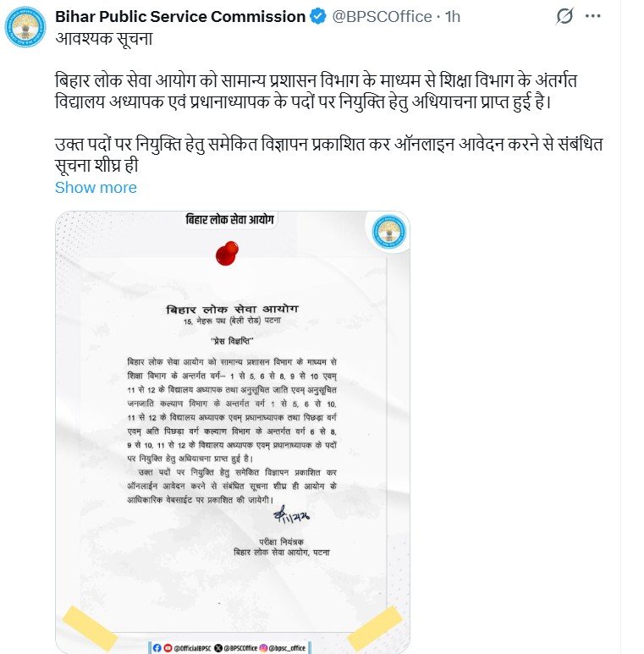Viewport: 644px width, 654px height.
Task: Click the paragraph starting उक्त पदों पर
Action: point(328,155)
